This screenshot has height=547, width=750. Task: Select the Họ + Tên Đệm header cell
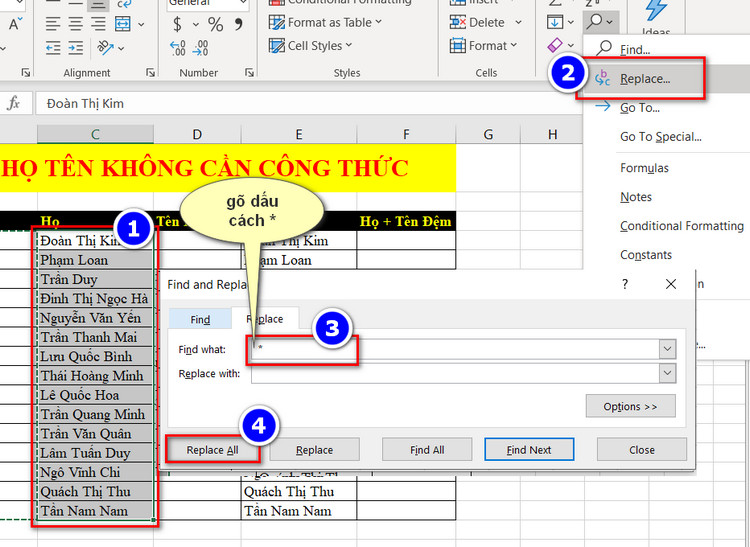tap(406, 221)
